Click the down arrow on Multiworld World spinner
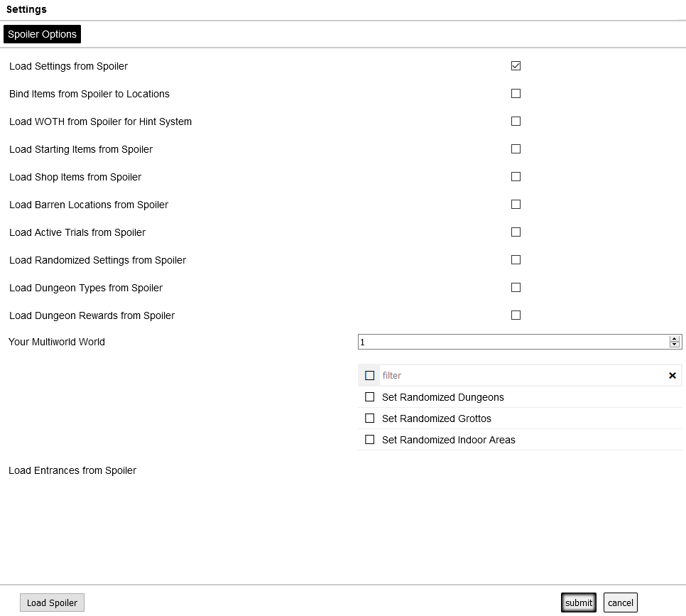Screen dimensions: 686x616 point(674,345)
